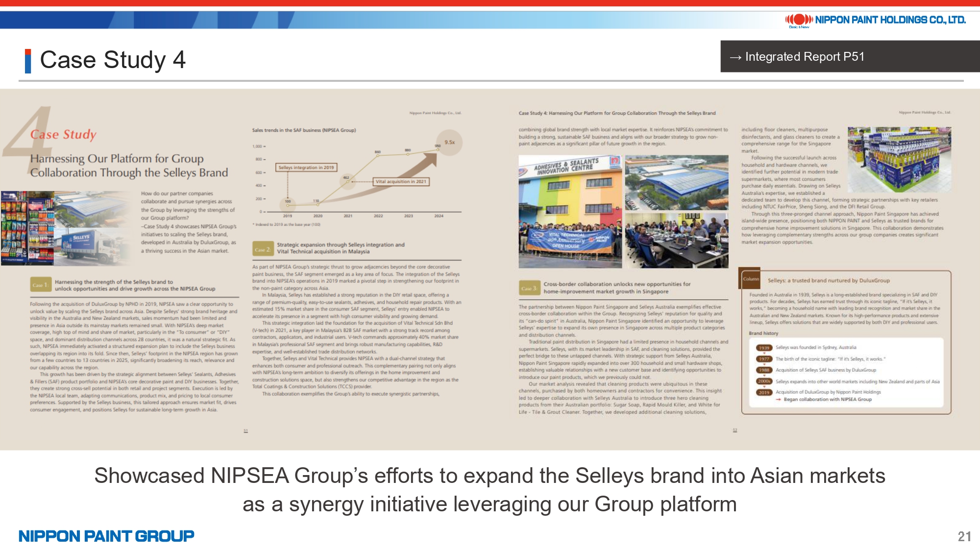The height and width of the screenshot is (551, 980).
Task: Click the 1988 brand history marker
Action: (764, 370)
